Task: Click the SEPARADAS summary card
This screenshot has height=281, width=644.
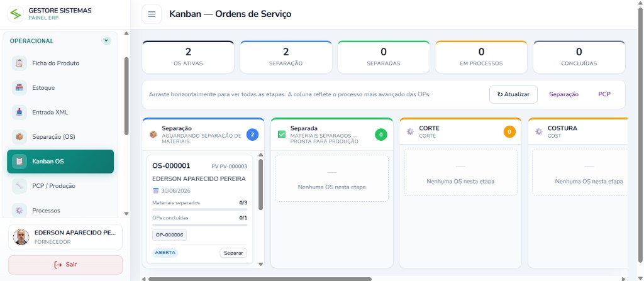Action: coord(384,57)
